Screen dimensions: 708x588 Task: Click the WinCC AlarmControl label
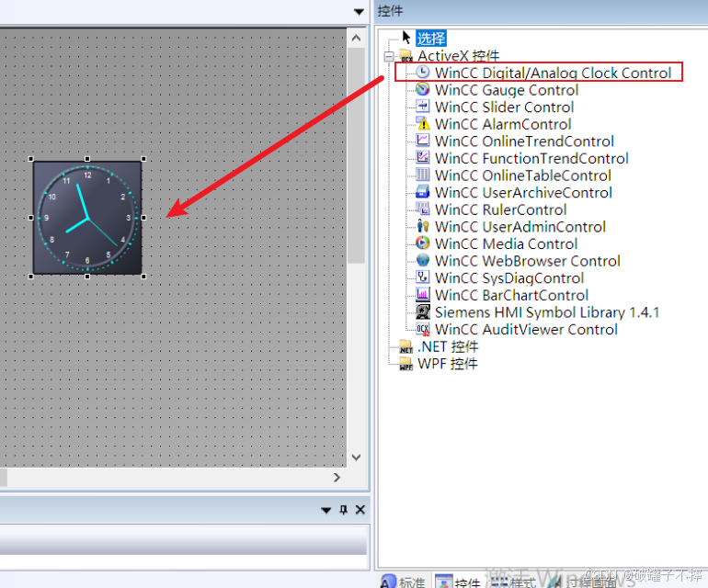[503, 124]
